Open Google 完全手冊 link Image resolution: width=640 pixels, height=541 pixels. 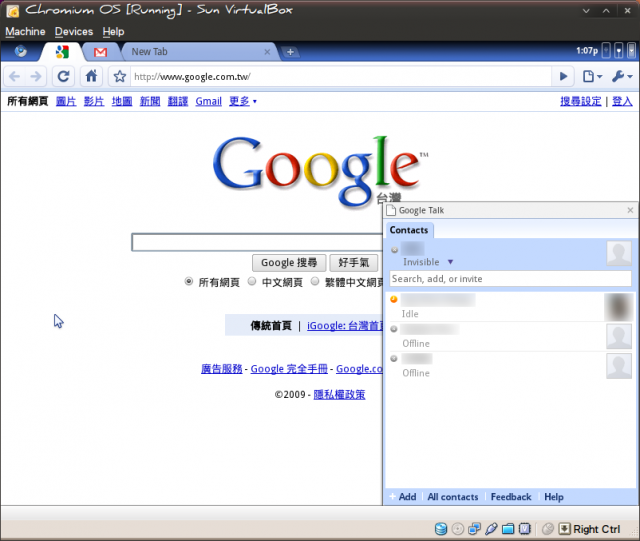coord(289,369)
